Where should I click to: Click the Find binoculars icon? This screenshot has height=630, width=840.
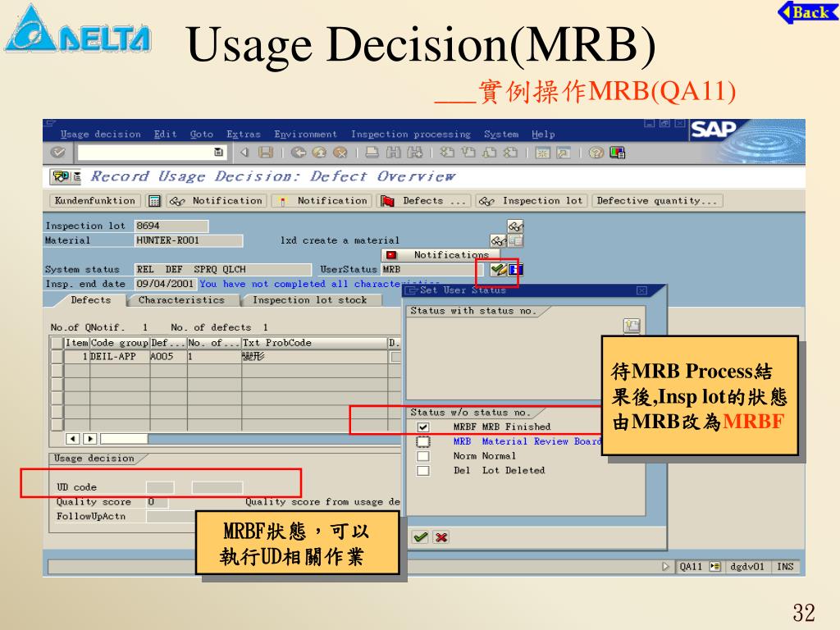coord(393,153)
